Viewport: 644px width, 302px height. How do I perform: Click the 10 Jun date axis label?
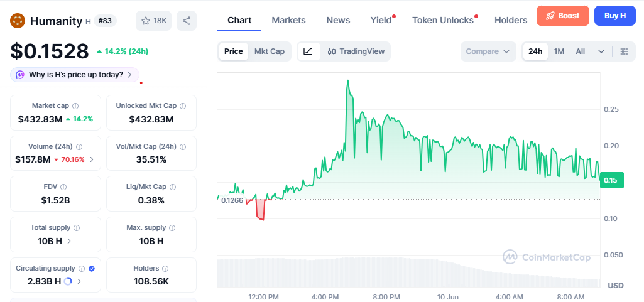[x=448, y=297]
